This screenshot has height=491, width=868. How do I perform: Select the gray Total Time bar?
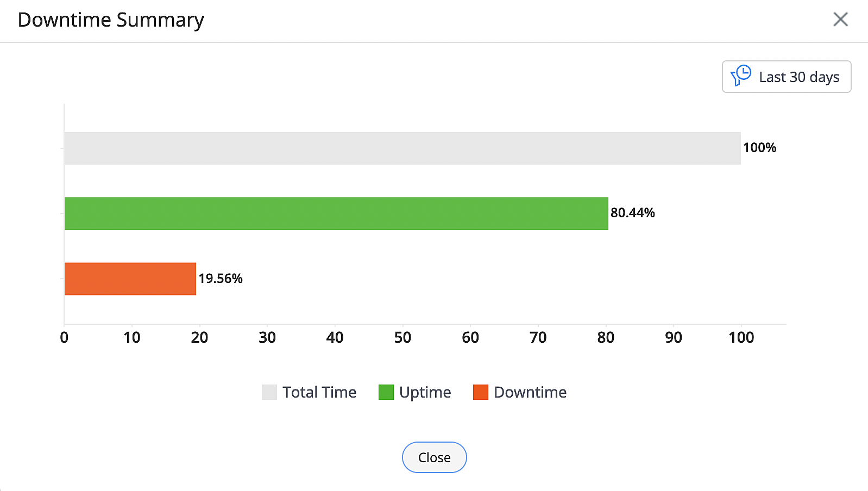click(402, 147)
